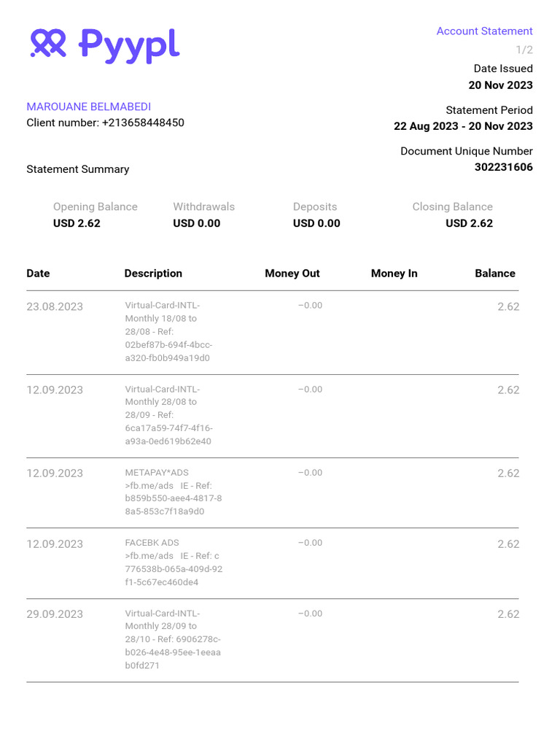560x747 pixels.
Task: Select the Opening Balance amount
Action: coord(77,223)
